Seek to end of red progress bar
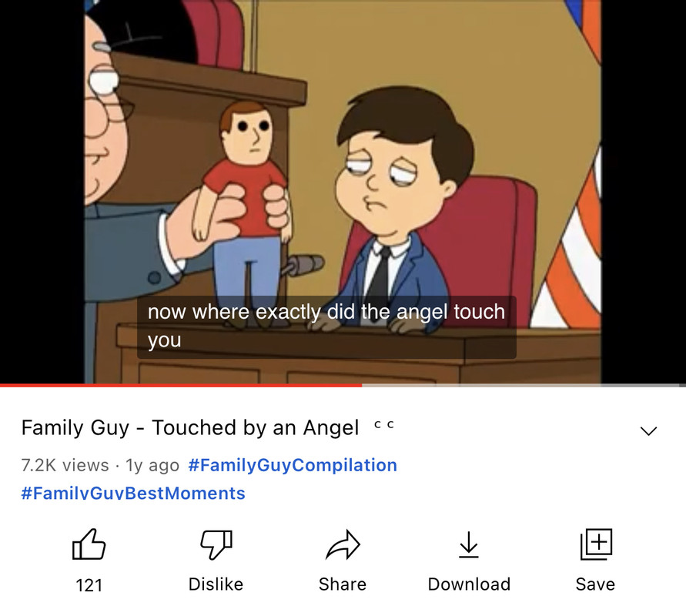686x616 pixels. (x=361, y=386)
